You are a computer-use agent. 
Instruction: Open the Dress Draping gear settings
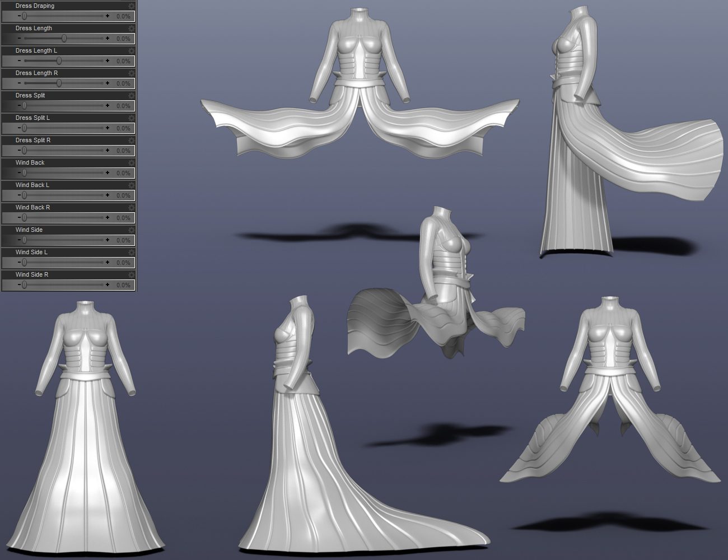click(x=131, y=6)
